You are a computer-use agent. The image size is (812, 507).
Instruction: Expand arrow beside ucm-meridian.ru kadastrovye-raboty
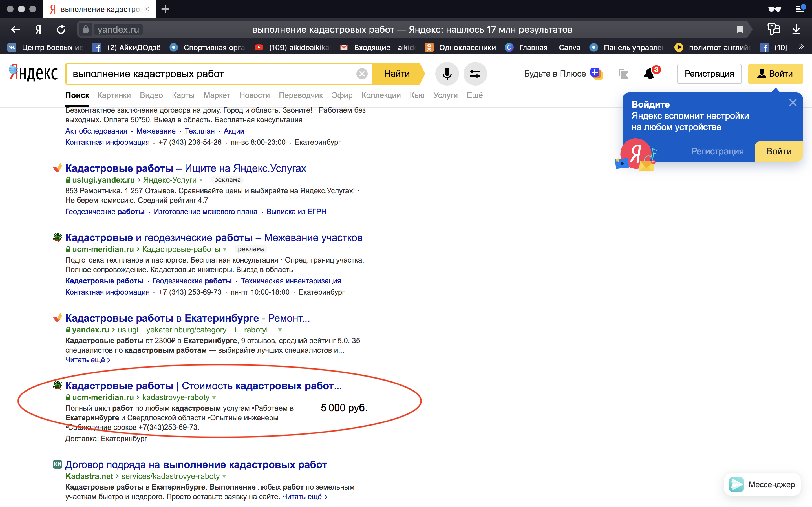pyautogui.click(x=214, y=398)
